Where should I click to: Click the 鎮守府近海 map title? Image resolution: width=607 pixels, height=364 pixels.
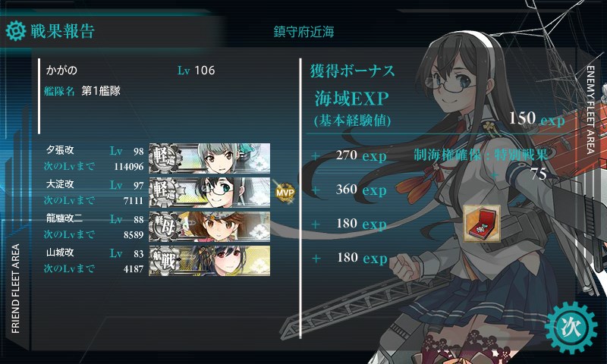(304, 32)
